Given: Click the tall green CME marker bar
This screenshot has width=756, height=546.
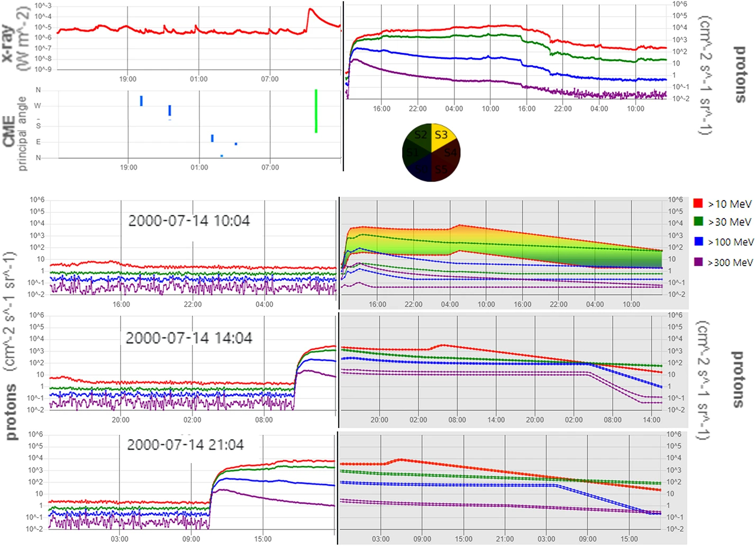Looking at the screenshot, I should click(x=316, y=111).
